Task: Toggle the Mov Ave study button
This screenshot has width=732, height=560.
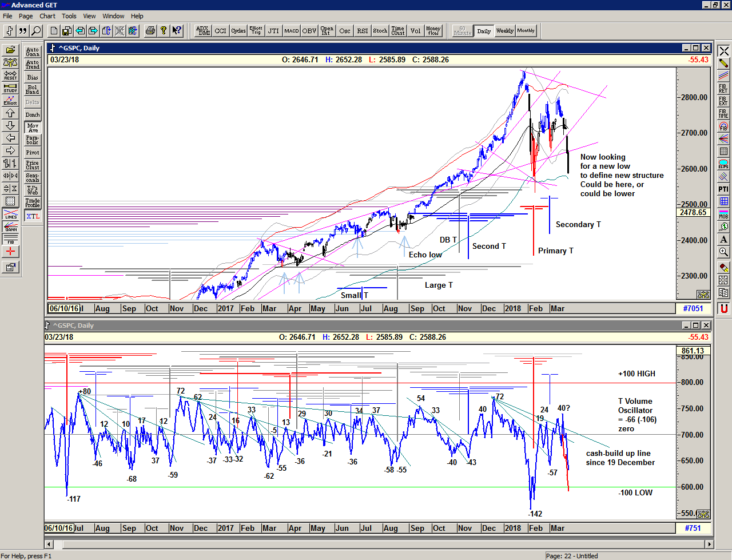Action: [x=33, y=128]
